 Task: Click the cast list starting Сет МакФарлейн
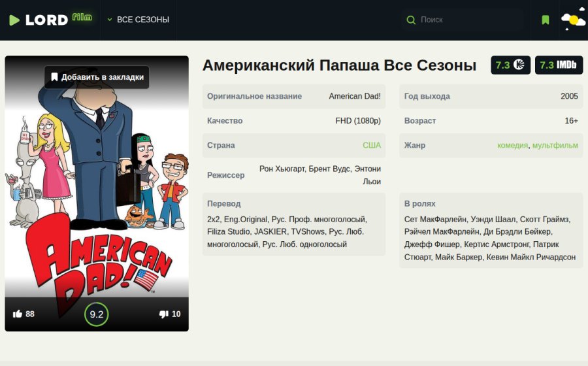(x=490, y=238)
